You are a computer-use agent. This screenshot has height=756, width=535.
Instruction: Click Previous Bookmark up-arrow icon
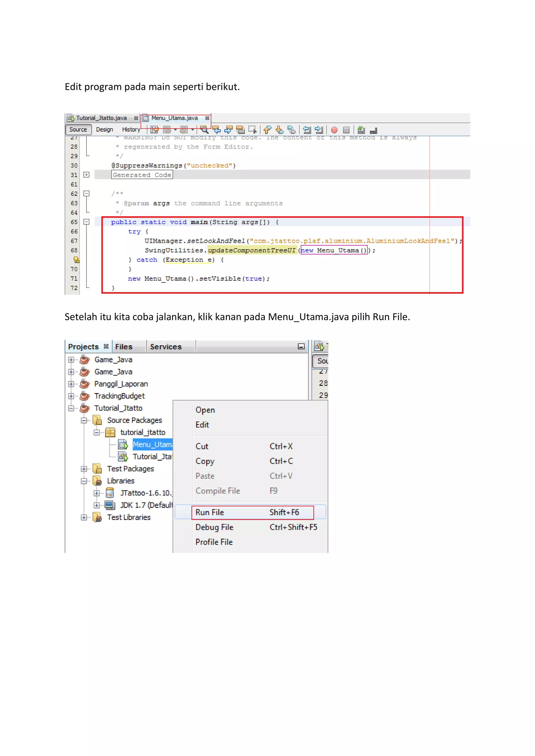point(267,130)
